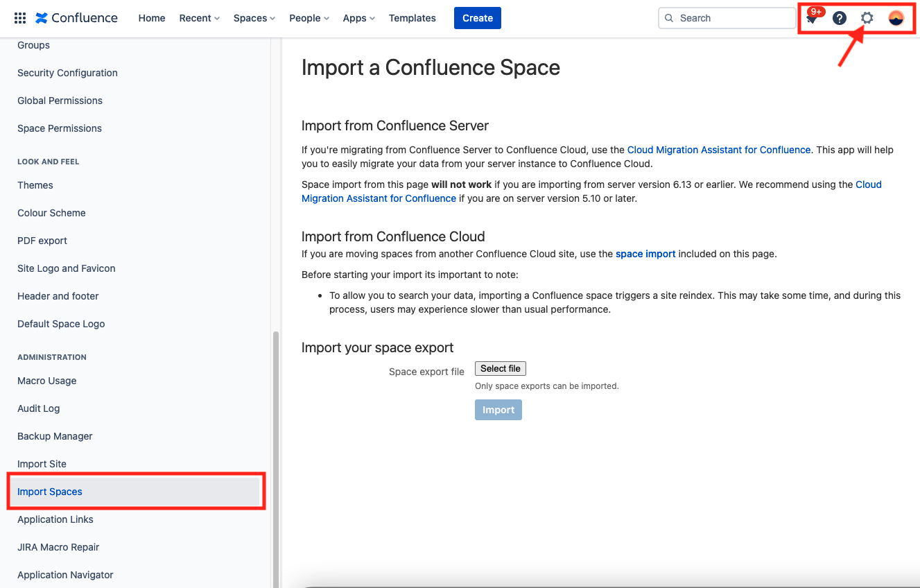This screenshot has height=588, width=920.
Task: Open Header and footer settings
Action: point(58,296)
